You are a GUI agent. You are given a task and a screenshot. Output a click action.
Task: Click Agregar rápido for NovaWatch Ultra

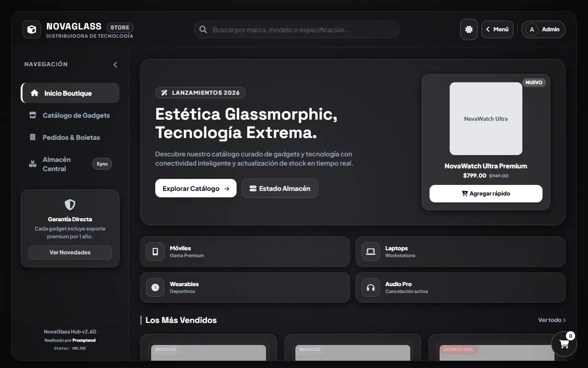tap(486, 194)
